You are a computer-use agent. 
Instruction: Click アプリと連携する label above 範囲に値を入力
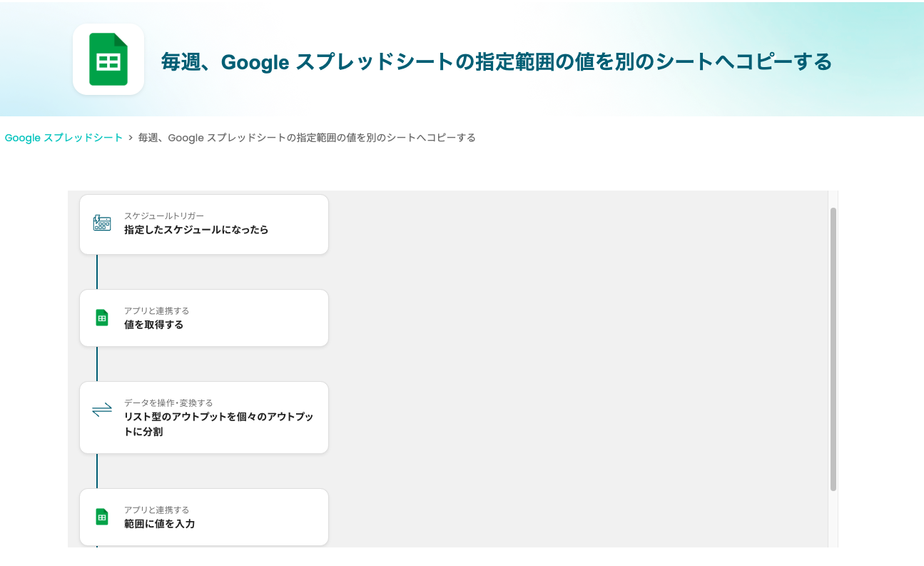[156, 510]
